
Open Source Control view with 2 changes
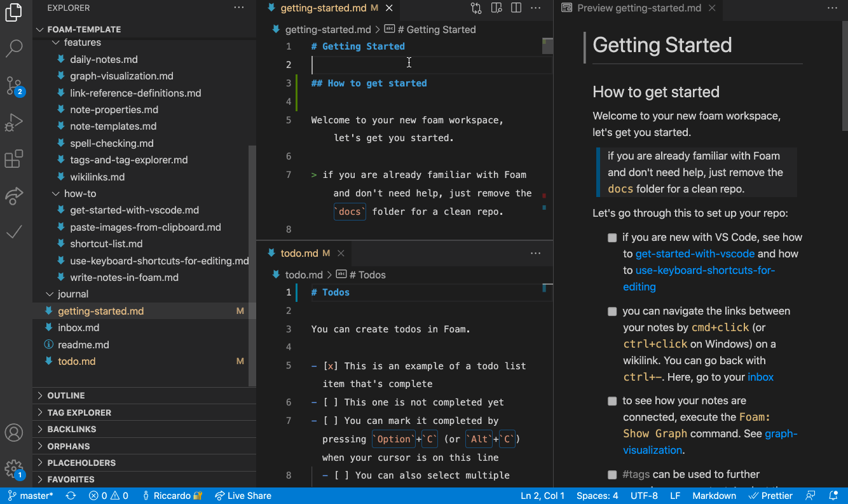[14, 85]
